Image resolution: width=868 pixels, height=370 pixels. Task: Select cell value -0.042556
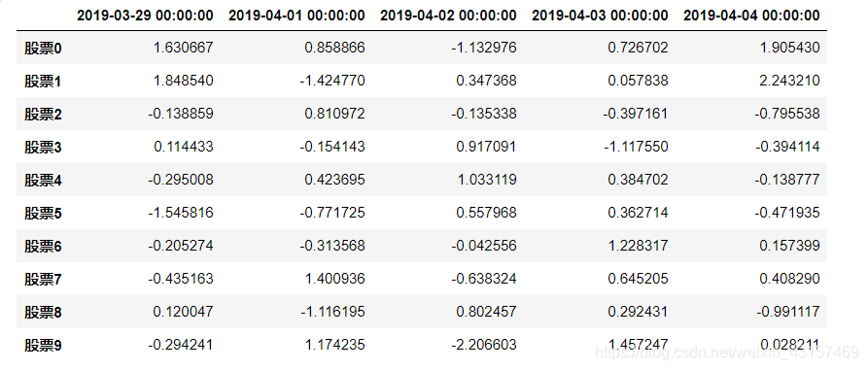[x=484, y=246]
